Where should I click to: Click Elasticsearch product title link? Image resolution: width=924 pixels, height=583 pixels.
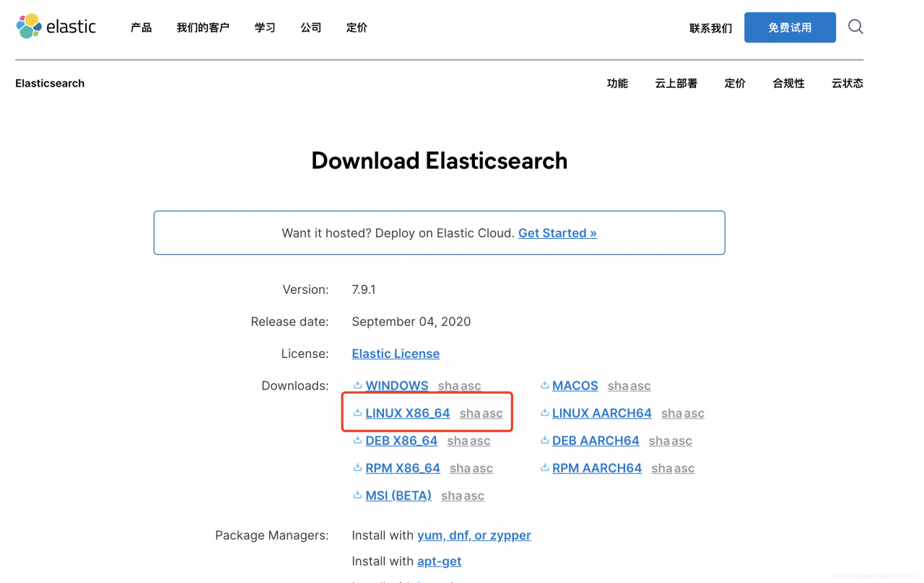(x=50, y=83)
